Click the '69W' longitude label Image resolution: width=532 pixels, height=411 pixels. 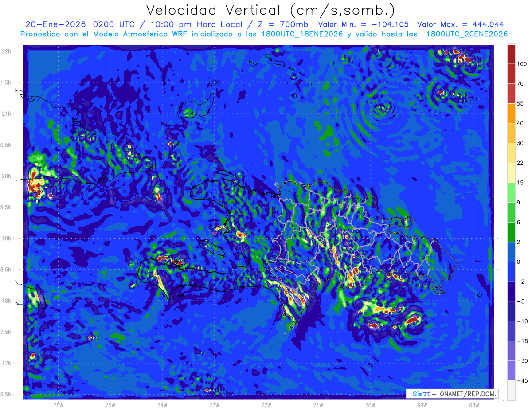(422, 405)
